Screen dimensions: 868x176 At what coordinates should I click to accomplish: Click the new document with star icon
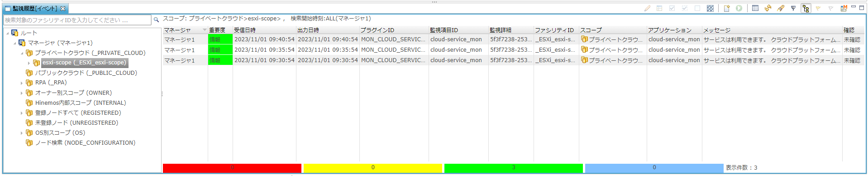727,8
